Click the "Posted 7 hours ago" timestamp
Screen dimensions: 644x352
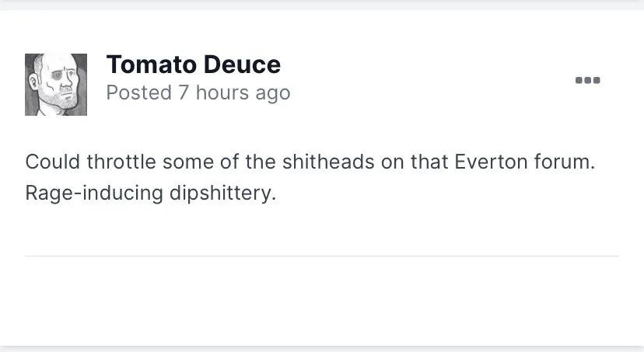point(198,93)
